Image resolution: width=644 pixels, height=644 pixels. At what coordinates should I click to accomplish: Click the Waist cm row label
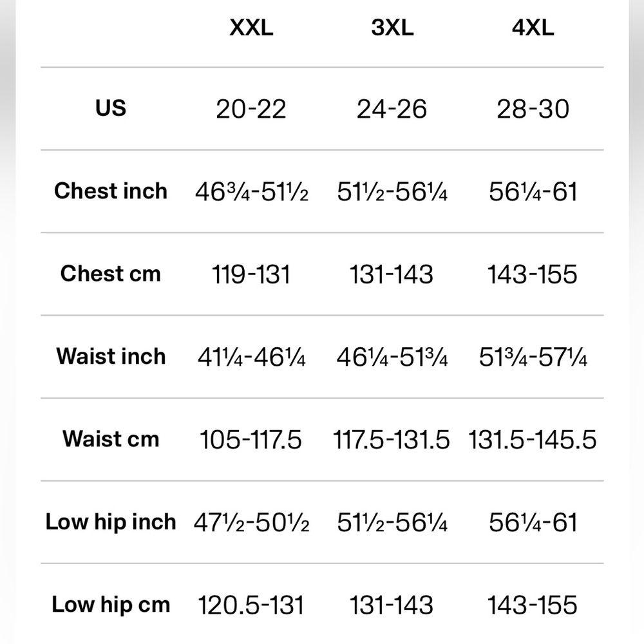111,439
